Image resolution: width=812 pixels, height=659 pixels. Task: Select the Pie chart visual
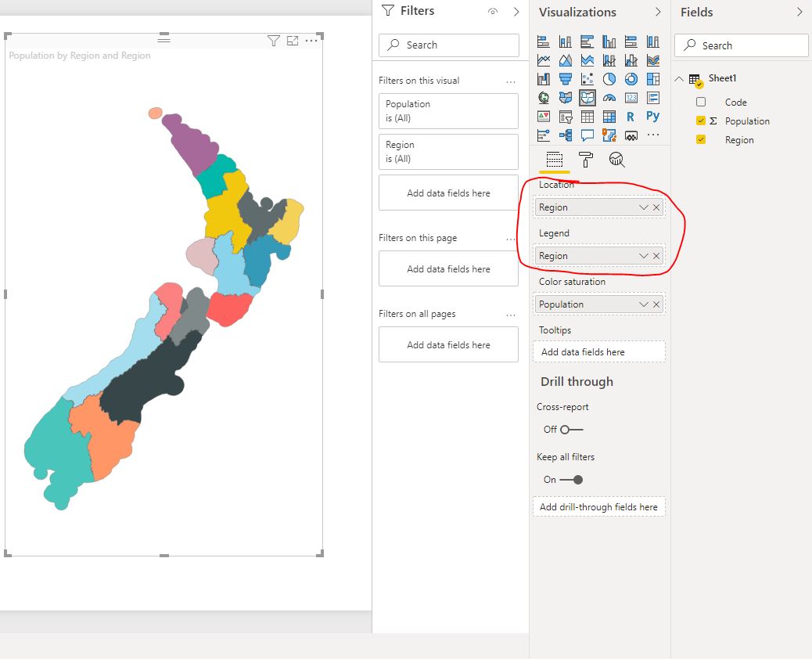click(609, 79)
